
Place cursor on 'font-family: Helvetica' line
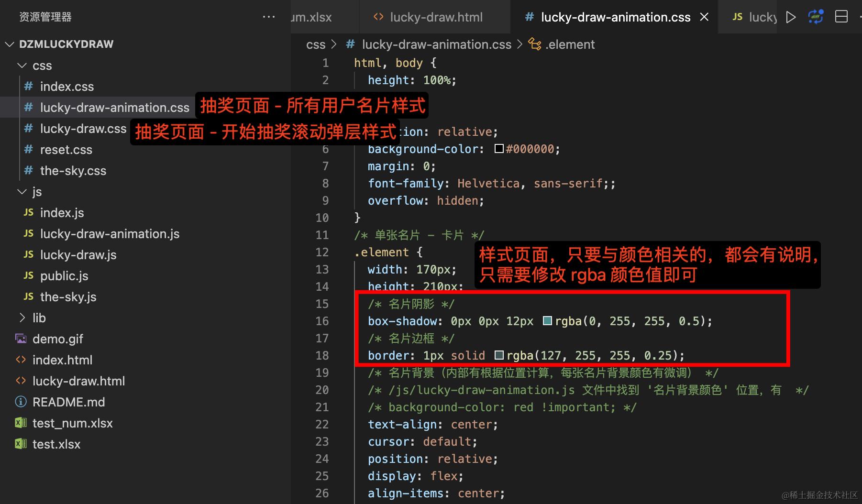click(x=491, y=183)
